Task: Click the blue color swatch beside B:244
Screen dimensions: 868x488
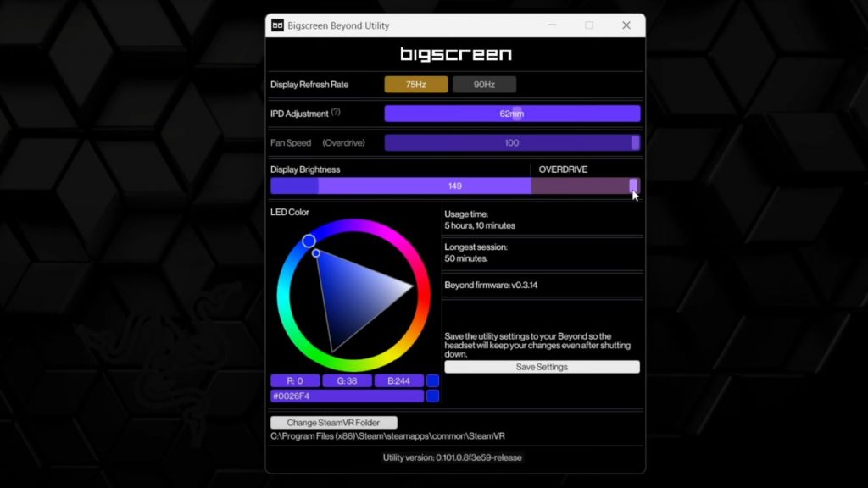Action: point(433,381)
